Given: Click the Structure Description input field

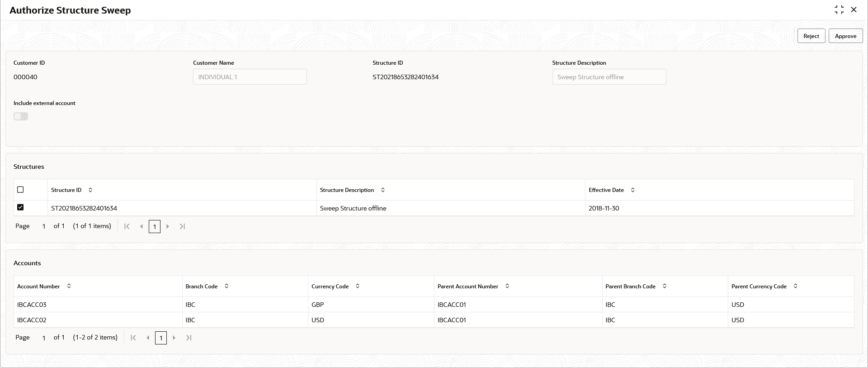Looking at the screenshot, I should (x=609, y=77).
